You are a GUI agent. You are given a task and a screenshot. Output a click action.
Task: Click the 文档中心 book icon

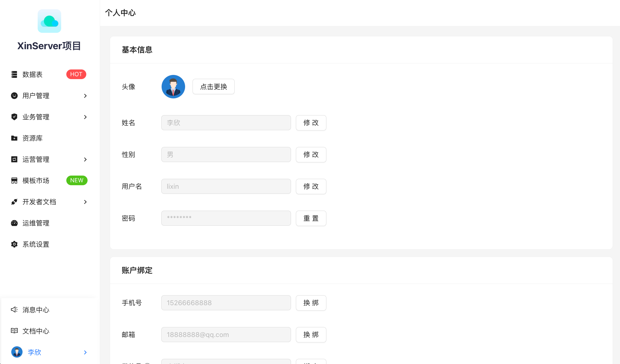pyautogui.click(x=14, y=331)
